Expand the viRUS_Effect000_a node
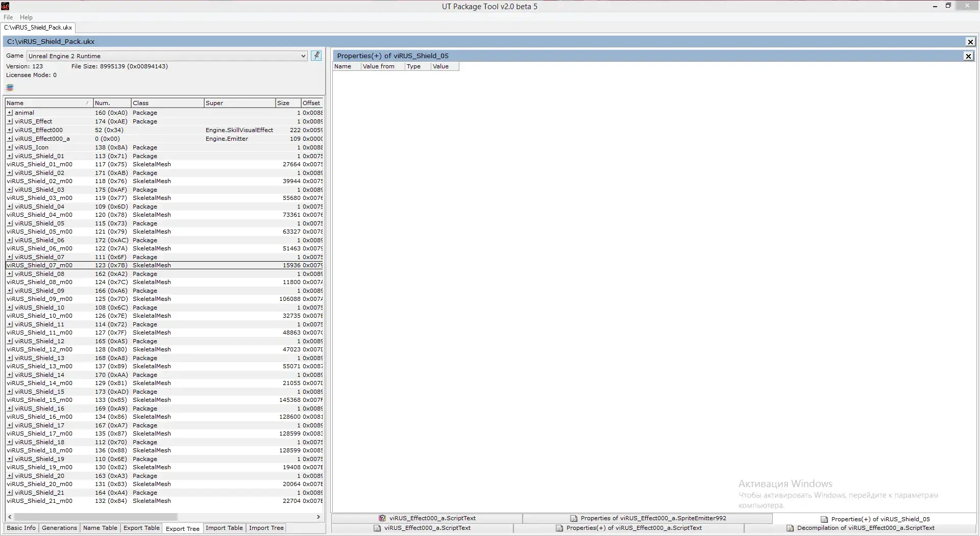Viewport: 980px width, 536px height. tap(10, 139)
